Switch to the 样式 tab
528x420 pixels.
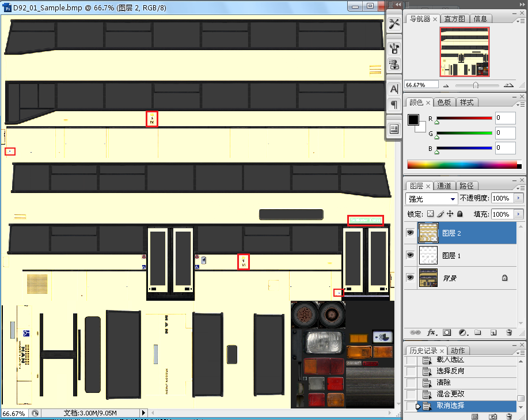pyautogui.click(x=467, y=103)
